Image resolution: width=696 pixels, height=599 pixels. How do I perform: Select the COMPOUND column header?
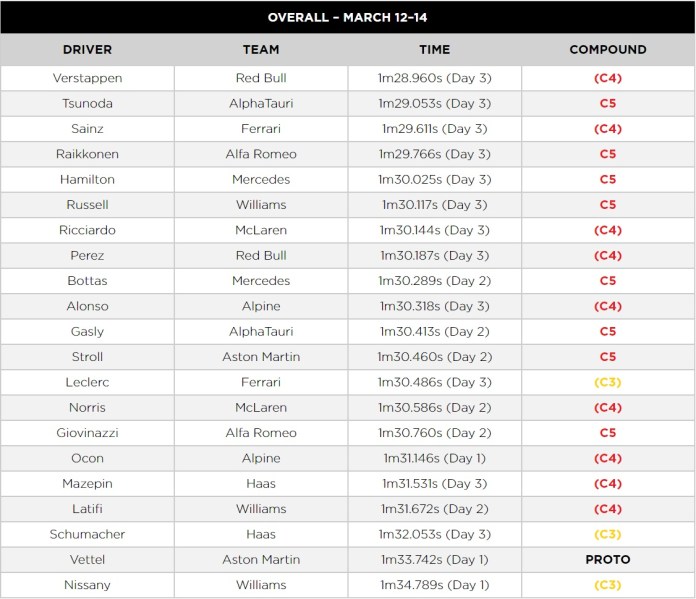(x=608, y=49)
